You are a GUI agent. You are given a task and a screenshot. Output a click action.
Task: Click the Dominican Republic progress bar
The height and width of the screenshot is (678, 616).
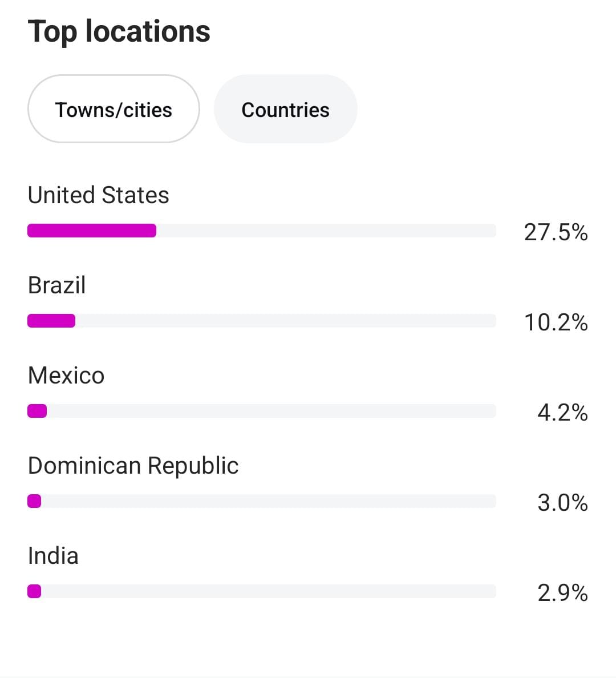tap(262, 501)
